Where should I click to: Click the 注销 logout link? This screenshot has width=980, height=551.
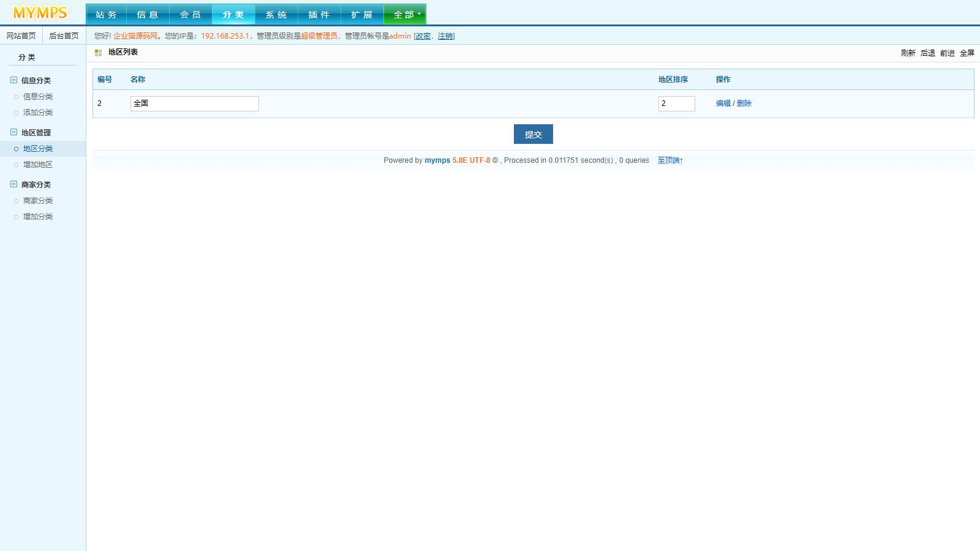point(445,36)
